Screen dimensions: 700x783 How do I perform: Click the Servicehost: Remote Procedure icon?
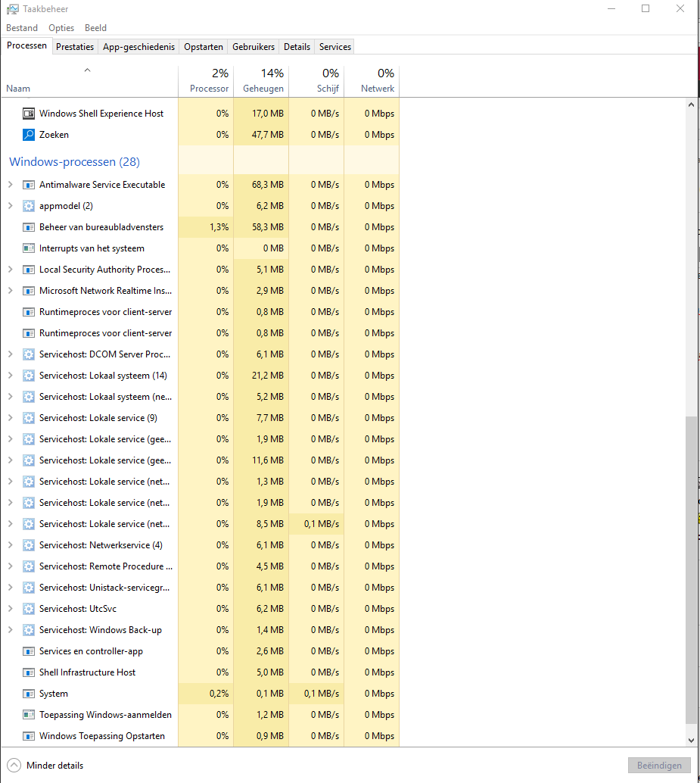[x=29, y=566]
